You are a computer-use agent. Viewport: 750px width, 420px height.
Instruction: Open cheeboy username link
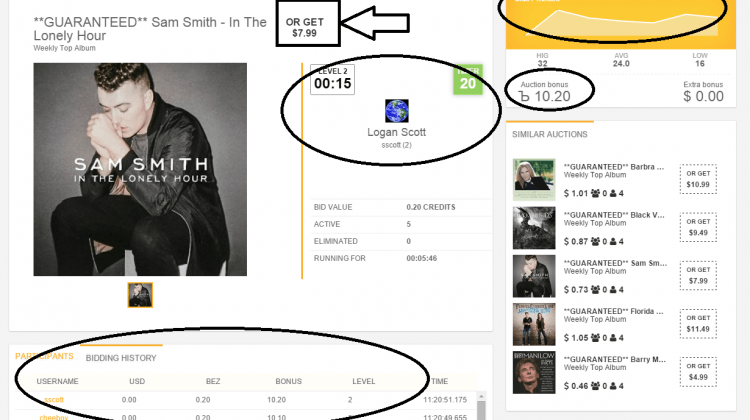[54, 417]
